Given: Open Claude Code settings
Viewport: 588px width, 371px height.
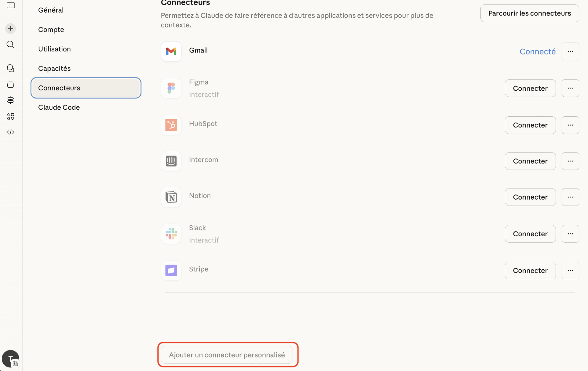Looking at the screenshot, I should click(86, 107).
